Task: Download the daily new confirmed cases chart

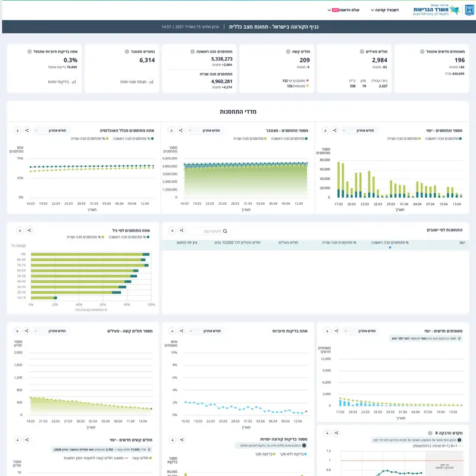Action: point(327,331)
